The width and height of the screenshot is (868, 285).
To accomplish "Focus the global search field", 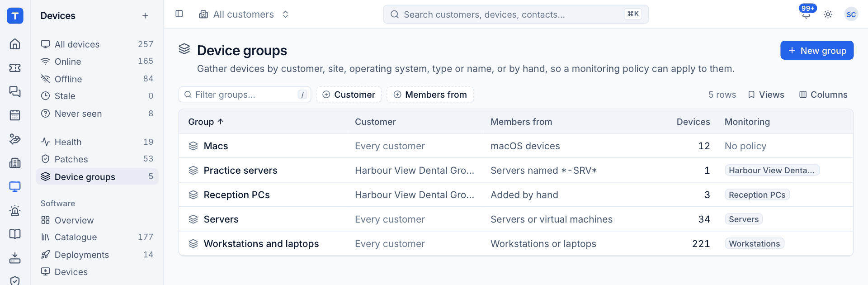I will pos(516,14).
